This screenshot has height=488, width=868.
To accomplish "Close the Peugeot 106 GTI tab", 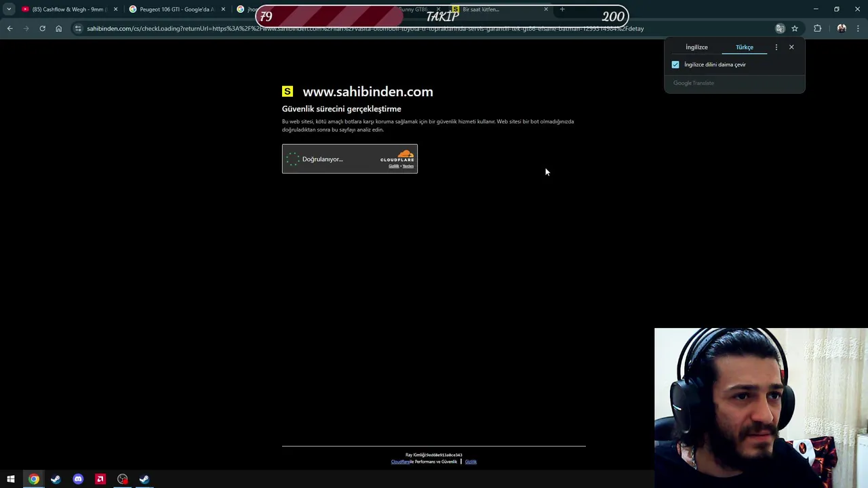I will click(223, 9).
